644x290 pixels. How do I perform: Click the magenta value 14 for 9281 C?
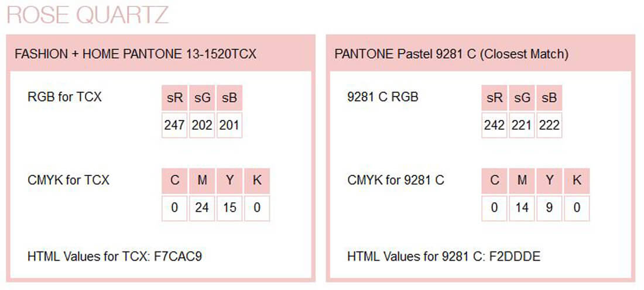522,208
